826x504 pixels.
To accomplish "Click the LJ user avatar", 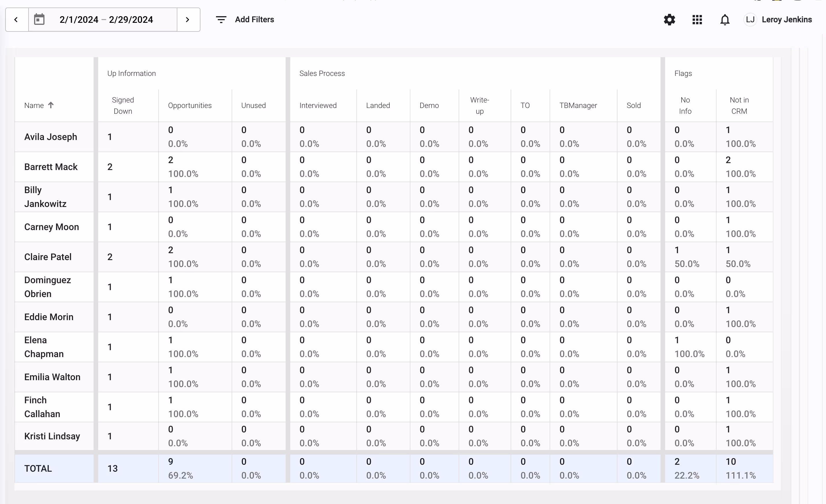I will tap(750, 20).
